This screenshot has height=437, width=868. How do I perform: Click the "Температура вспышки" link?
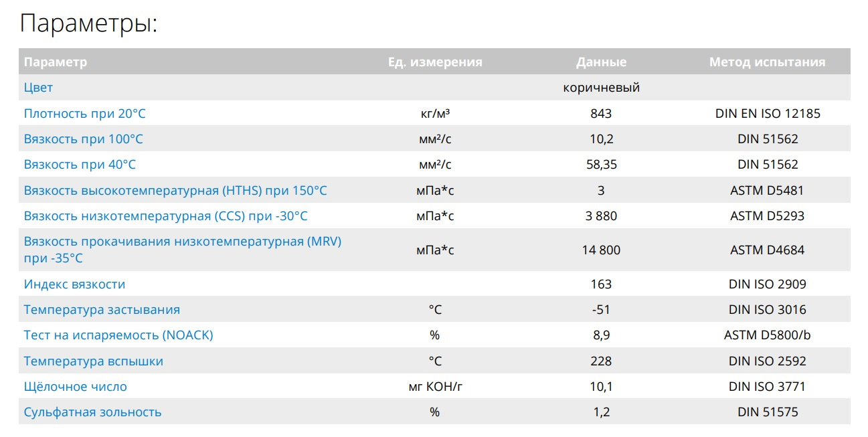pos(93,361)
